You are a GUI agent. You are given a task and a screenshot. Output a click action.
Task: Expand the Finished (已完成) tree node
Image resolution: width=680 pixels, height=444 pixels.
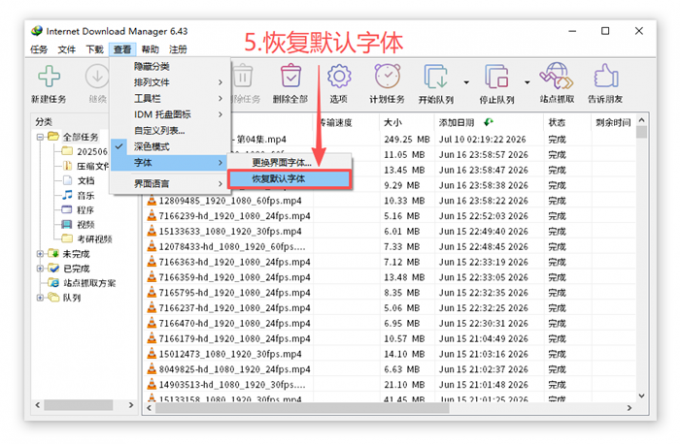pyautogui.click(x=40, y=268)
